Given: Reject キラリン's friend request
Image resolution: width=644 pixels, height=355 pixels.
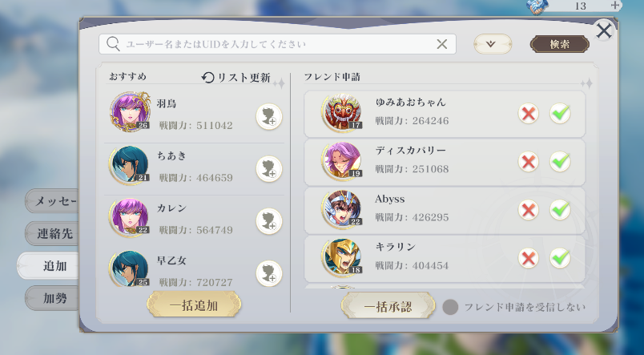Looking at the screenshot, I should [x=528, y=258].
